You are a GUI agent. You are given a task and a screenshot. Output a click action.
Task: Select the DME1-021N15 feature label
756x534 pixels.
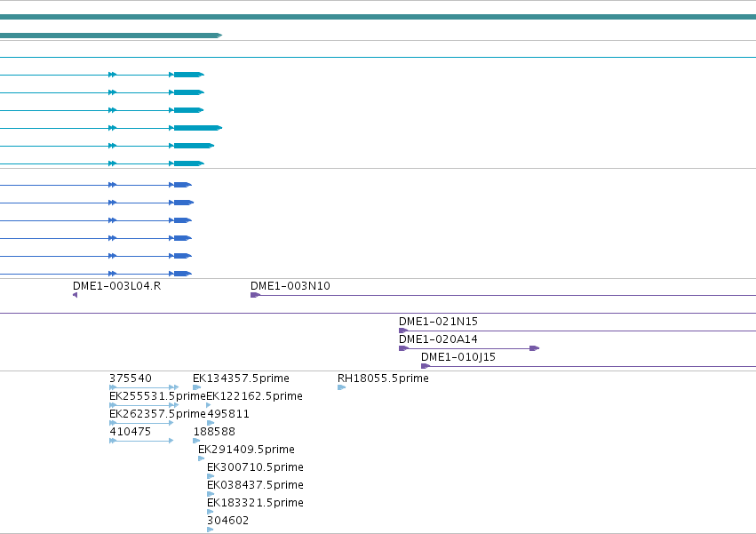[x=438, y=322]
